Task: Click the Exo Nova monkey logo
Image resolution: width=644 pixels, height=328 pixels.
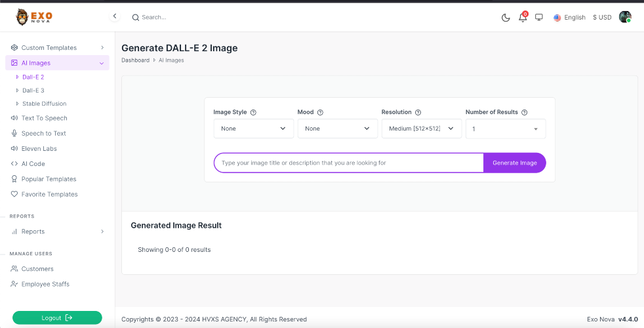Action: [x=34, y=17]
